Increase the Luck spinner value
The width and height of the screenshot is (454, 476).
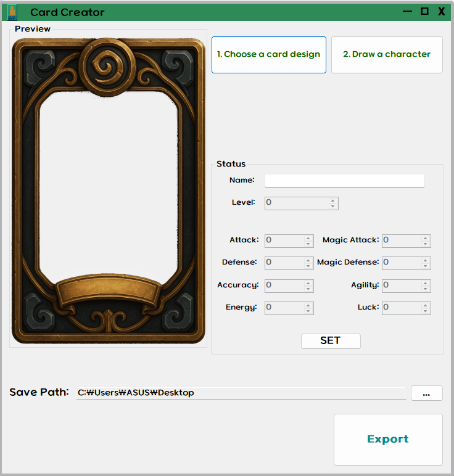tap(426, 305)
